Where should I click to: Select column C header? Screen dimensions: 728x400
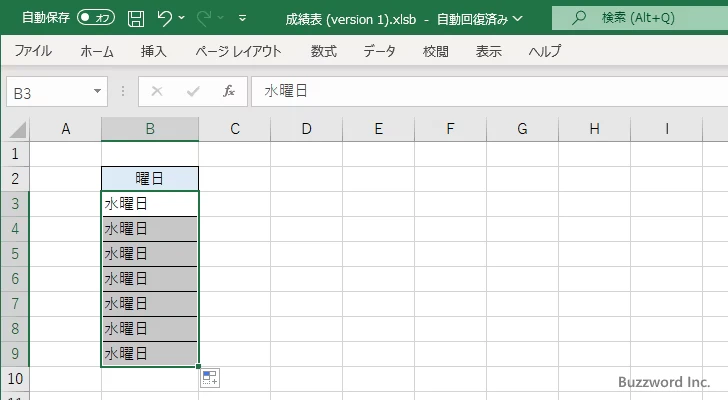(x=234, y=129)
